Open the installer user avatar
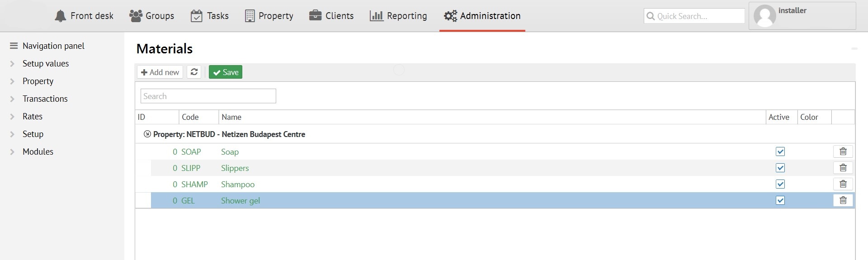The image size is (868, 260). [x=765, y=16]
